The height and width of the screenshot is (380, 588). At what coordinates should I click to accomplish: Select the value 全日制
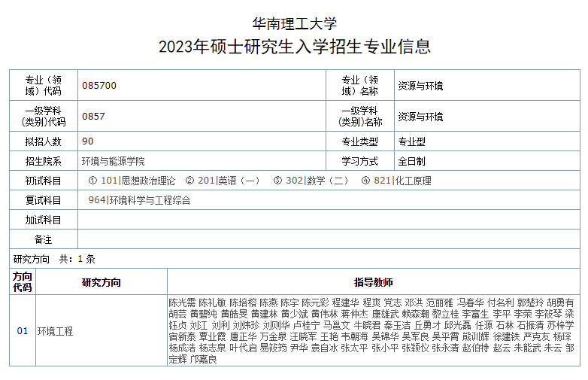pos(411,161)
